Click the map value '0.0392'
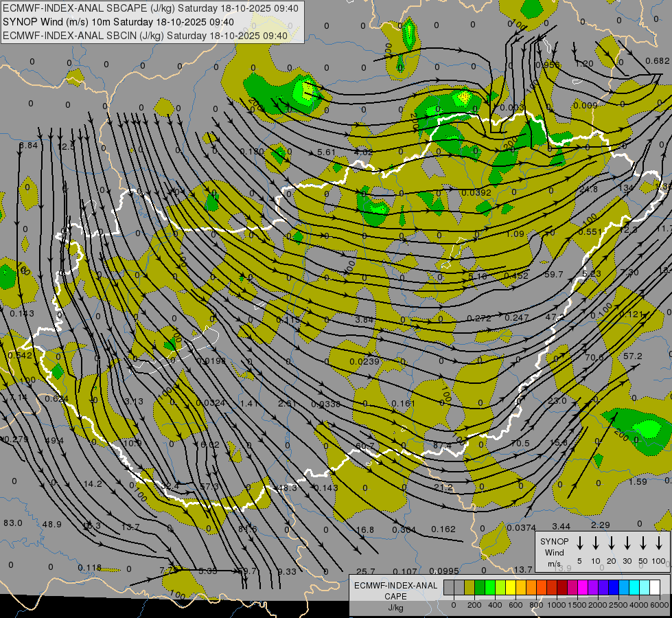Viewport: 672px width, 618px height. [476, 192]
